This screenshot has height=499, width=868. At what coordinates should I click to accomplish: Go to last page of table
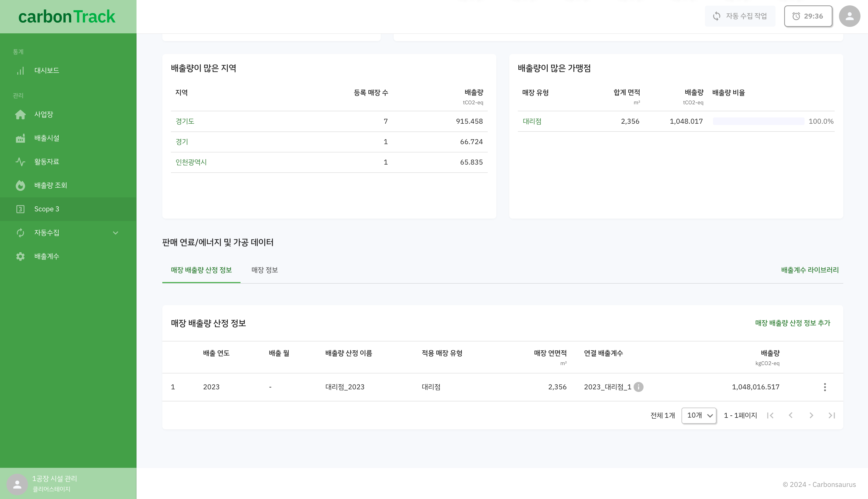pyautogui.click(x=832, y=415)
